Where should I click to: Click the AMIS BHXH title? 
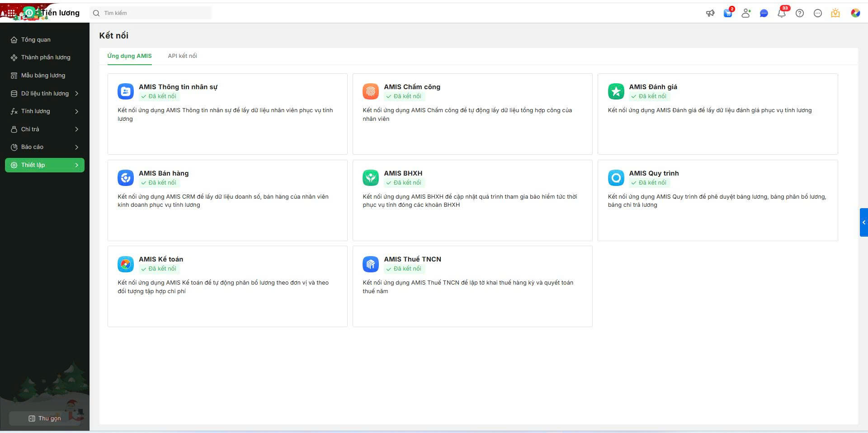point(403,173)
